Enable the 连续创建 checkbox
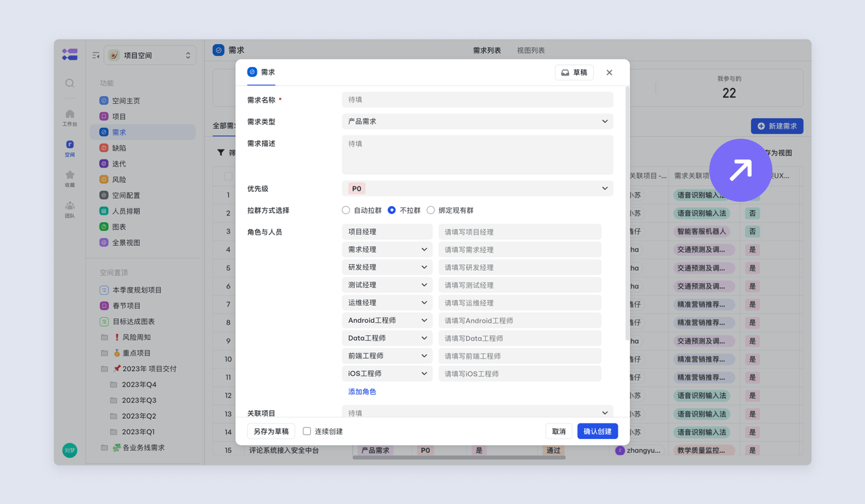Image resolution: width=865 pixels, height=504 pixels. click(x=307, y=431)
